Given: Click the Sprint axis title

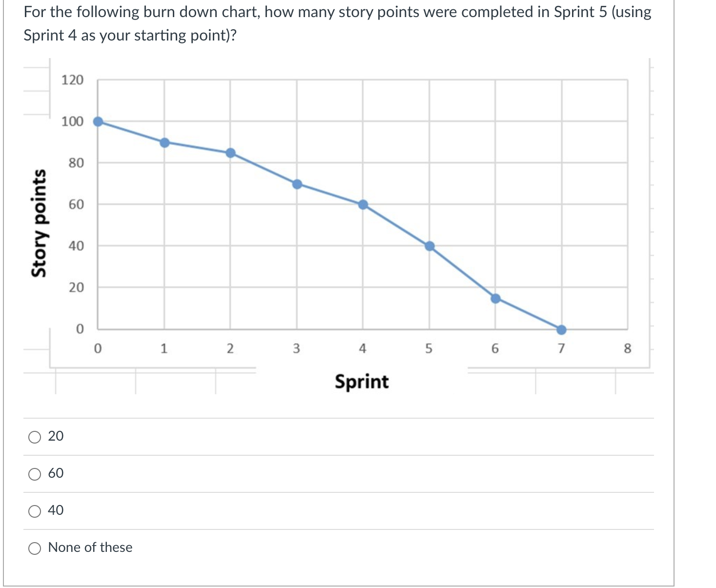Looking at the screenshot, I should coord(362,383).
